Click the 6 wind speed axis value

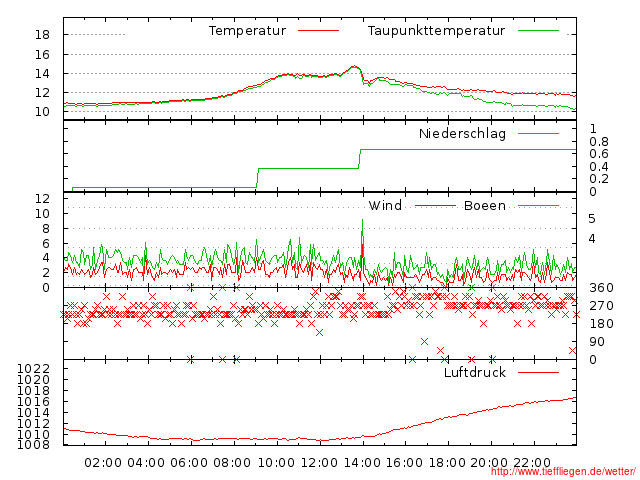click(46, 244)
